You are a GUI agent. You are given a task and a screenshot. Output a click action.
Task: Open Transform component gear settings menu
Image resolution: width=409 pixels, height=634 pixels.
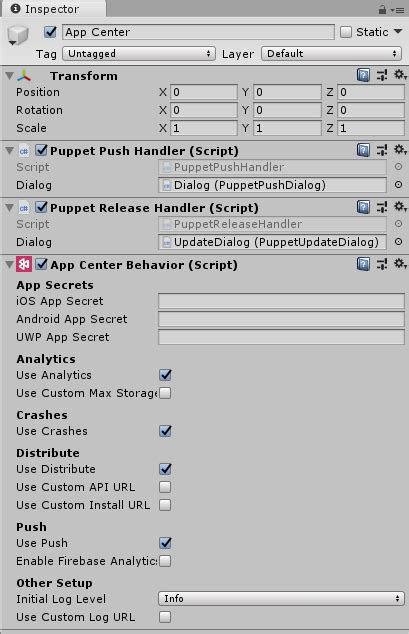(400, 75)
